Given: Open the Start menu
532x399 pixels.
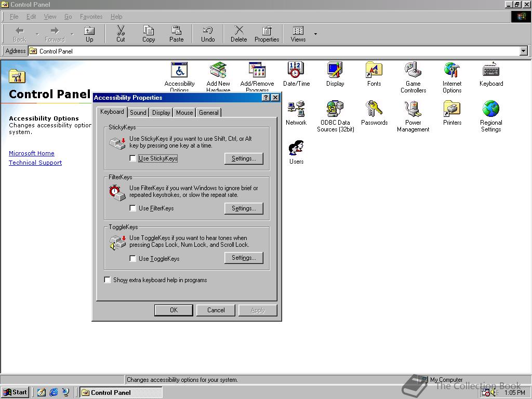Looking at the screenshot, I should pos(15,392).
